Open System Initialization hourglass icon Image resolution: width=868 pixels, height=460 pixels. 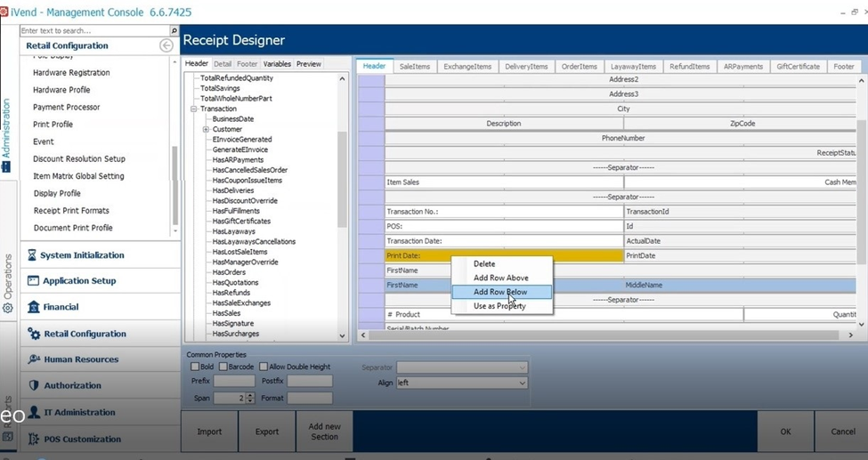[x=32, y=254]
